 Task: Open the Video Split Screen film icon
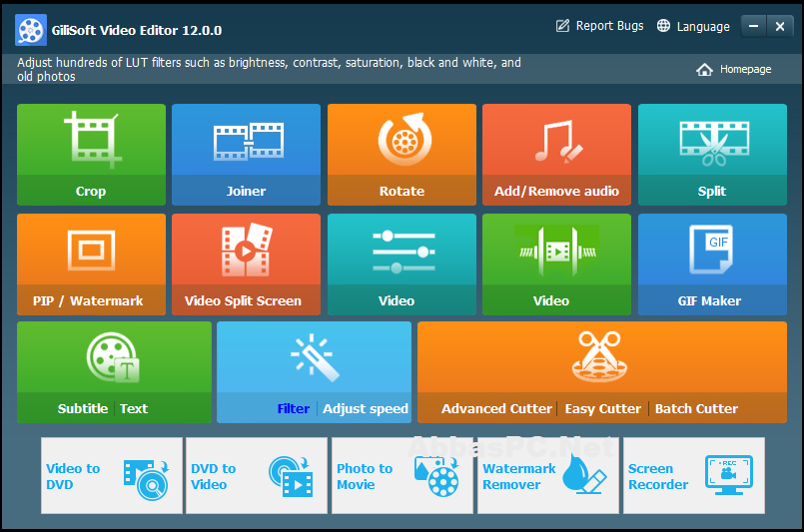247,250
